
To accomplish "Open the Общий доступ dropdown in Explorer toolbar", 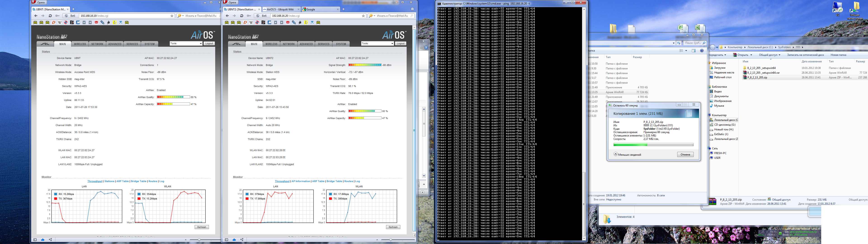I will (x=770, y=55).
